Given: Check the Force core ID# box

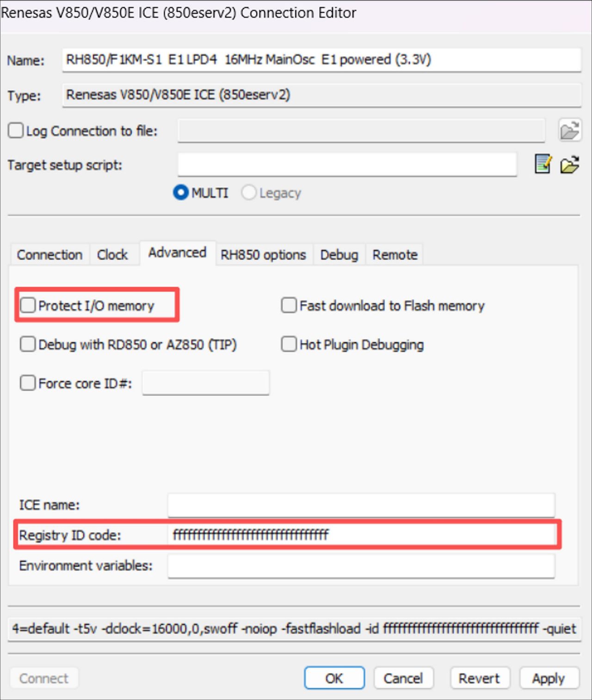Looking at the screenshot, I should coord(28,383).
